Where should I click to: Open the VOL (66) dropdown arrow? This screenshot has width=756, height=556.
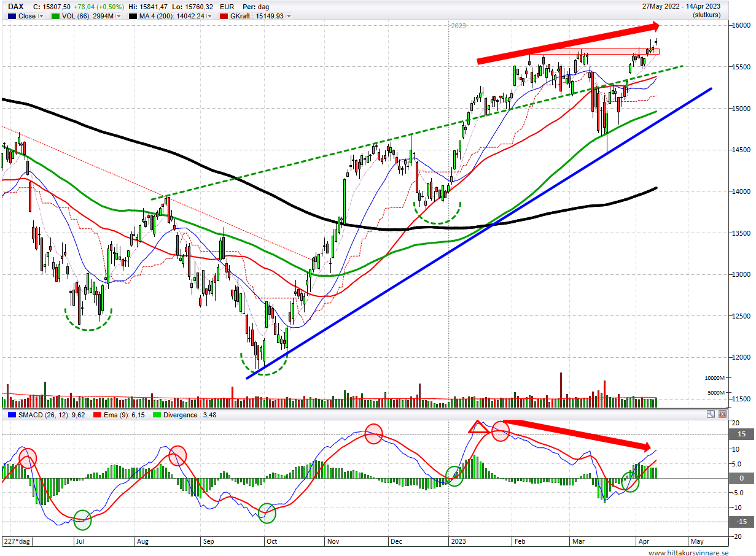pos(120,17)
